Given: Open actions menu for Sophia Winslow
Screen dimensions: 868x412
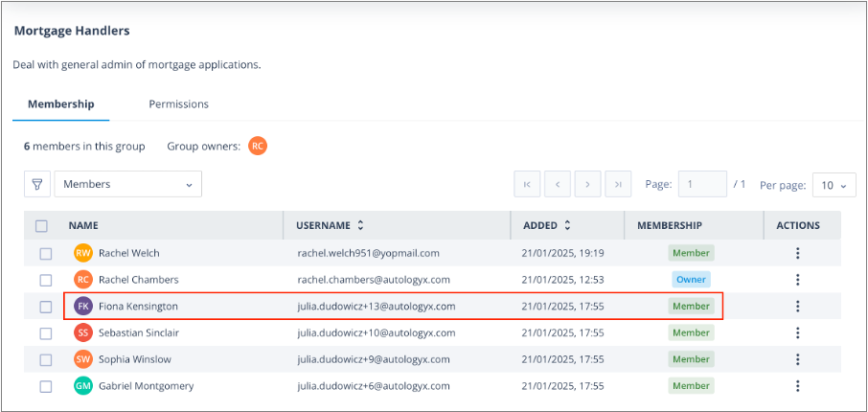Looking at the screenshot, I should [798, 359].
